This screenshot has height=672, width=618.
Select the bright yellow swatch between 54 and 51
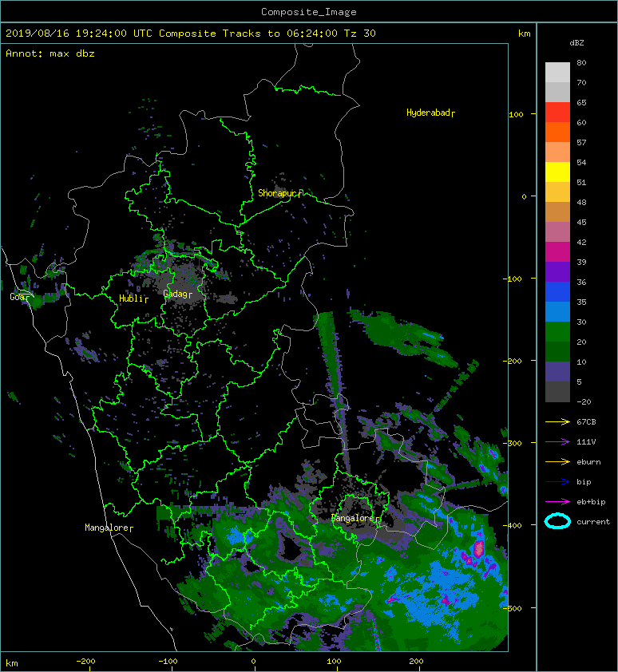point(557,172)
